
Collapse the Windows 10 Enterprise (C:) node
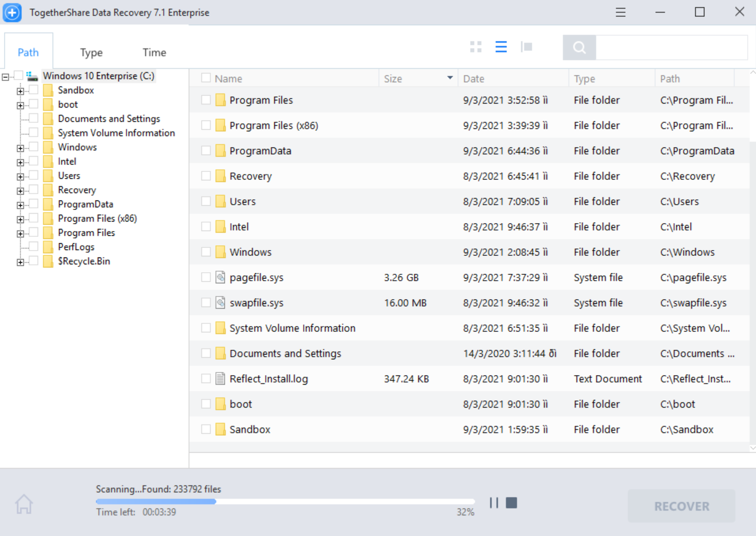[x=5, y=77]
